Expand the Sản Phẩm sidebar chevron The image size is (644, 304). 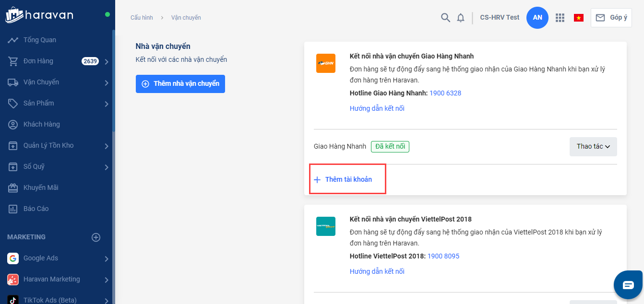[x=107, y=104]
